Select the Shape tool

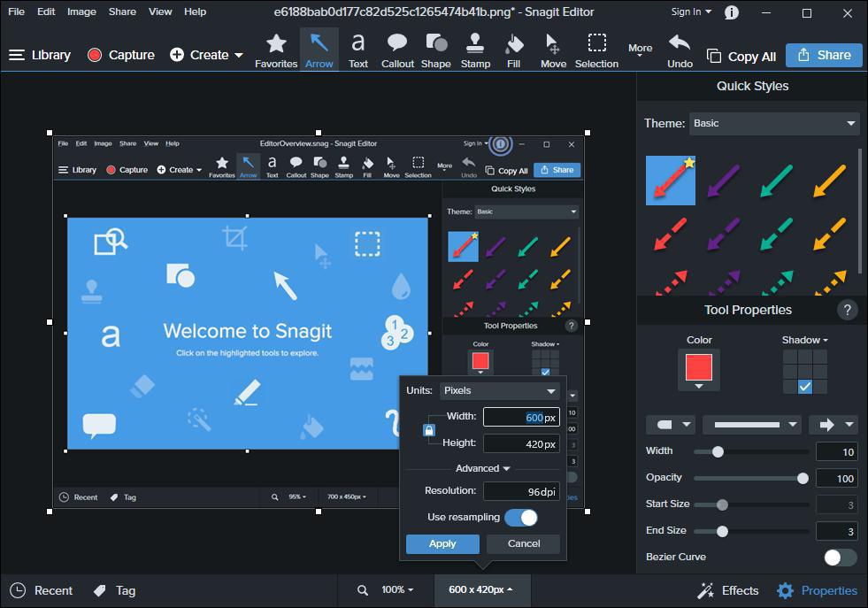(x=436, y=51)
